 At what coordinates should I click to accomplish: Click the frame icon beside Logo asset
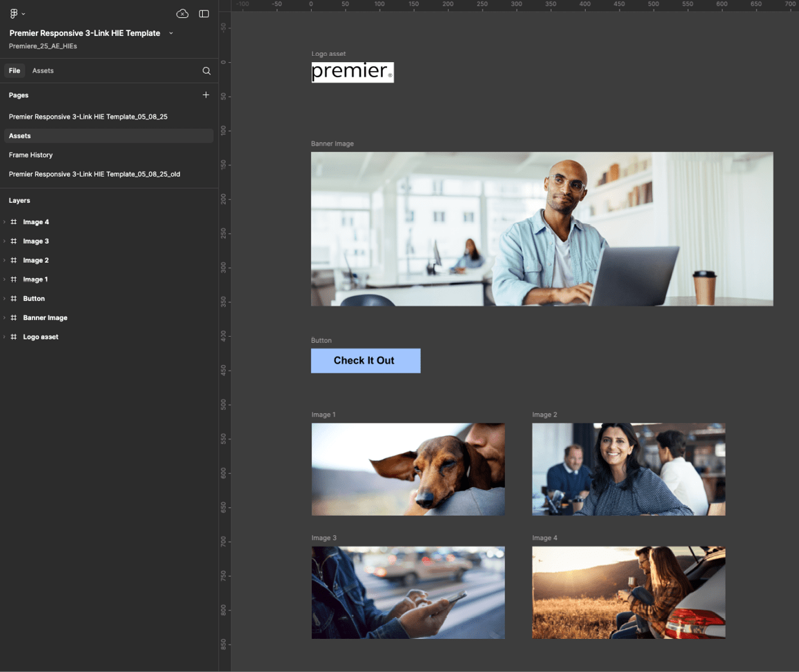14,337
